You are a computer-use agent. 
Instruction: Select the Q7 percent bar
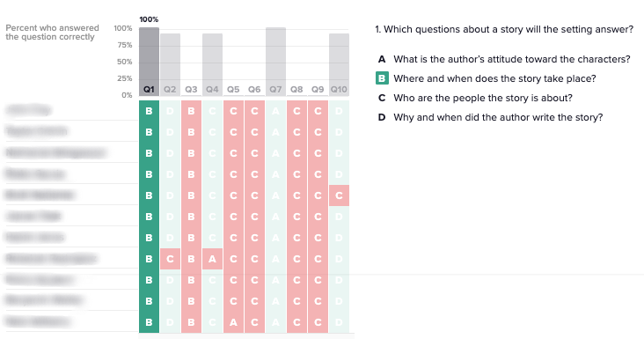[x=275, y=62]
